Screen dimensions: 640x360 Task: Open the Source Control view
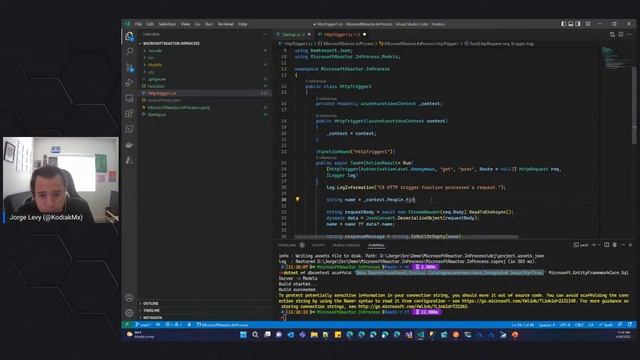tap(129, 67)
